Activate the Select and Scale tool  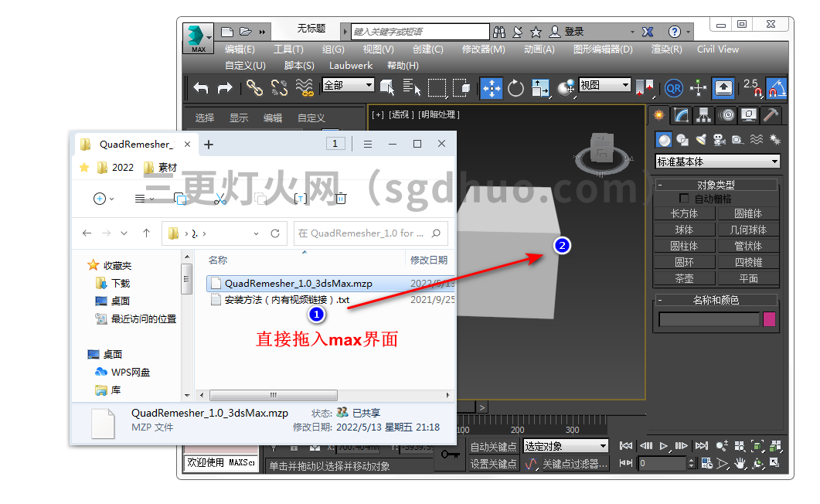[540, 88]
